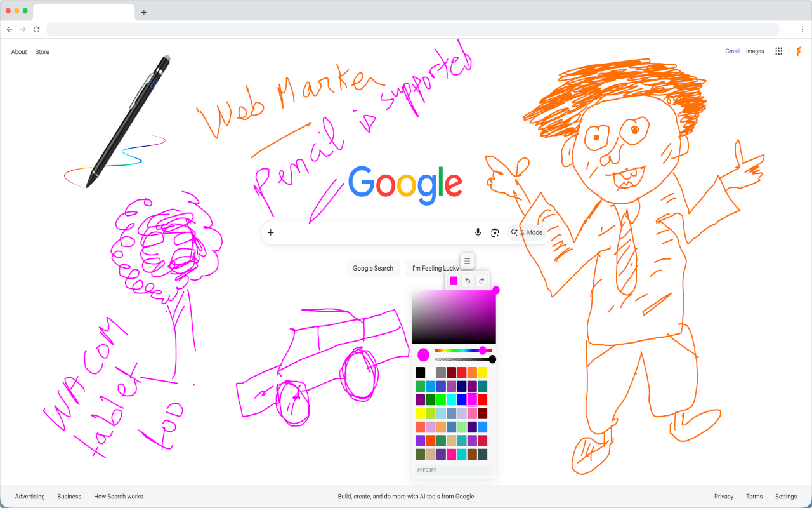812x508 pixels.
Task: Open the Advertising footer link
Action: pyautogui.click(x=30, y=497)
